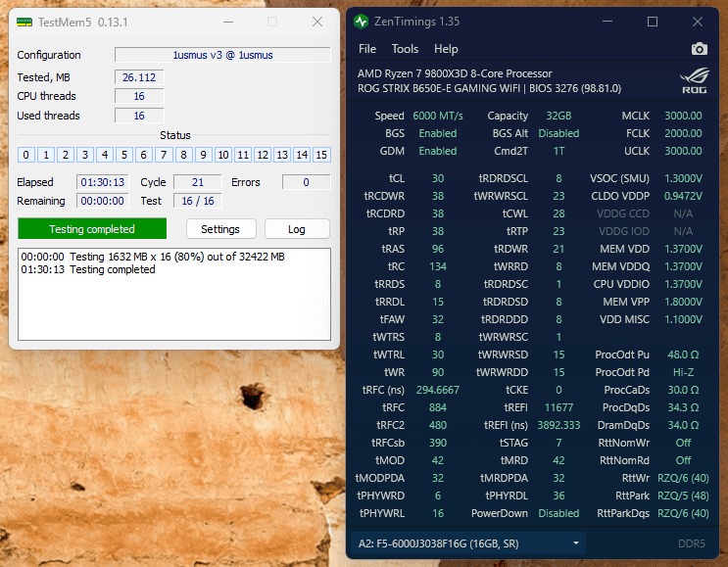The width and height of the screenshot is (728, 567).
Task: Open the File menu in ZenTimings
Action: pyautogui.click(x=367, y=49)
